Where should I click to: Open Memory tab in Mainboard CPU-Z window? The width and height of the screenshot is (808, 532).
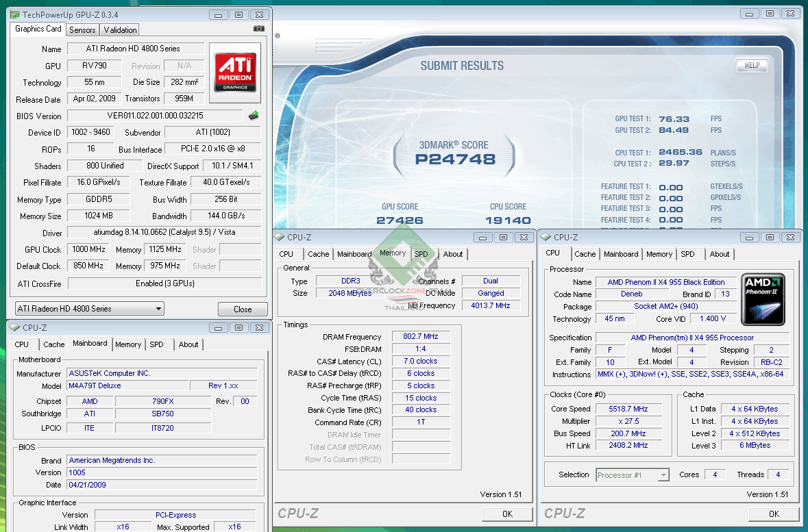[128, 344]
